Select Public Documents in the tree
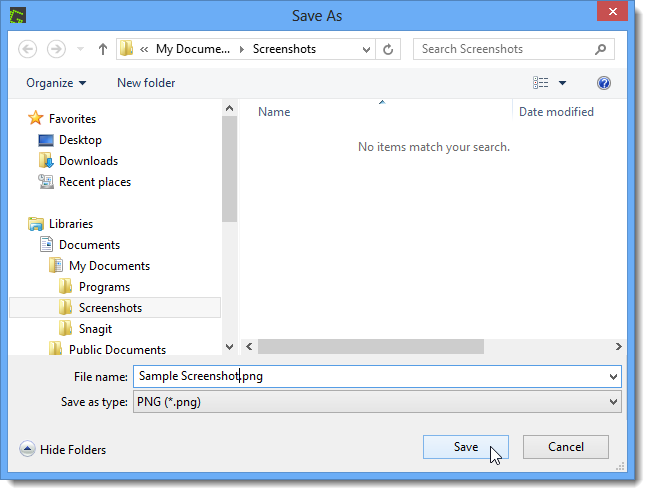This screenshot has height=495, width=650. (x=117, y=349)
